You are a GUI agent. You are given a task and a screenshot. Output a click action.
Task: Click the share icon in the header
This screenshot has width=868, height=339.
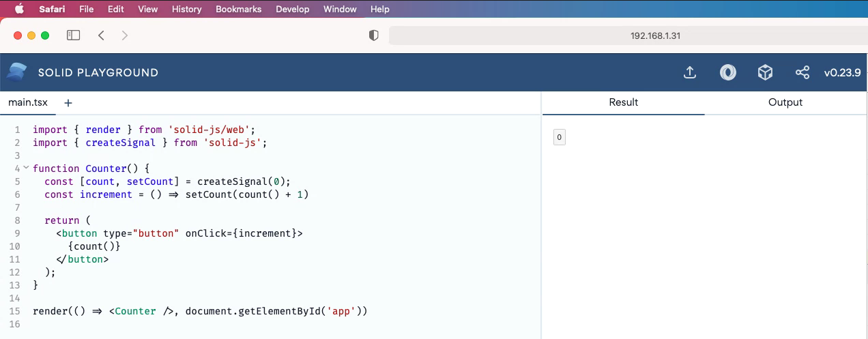coord(802,72)
